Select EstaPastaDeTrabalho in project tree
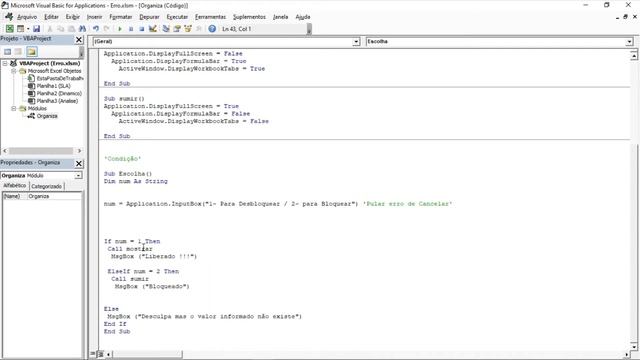The image size is (640, 360). [x=60, y=78]
